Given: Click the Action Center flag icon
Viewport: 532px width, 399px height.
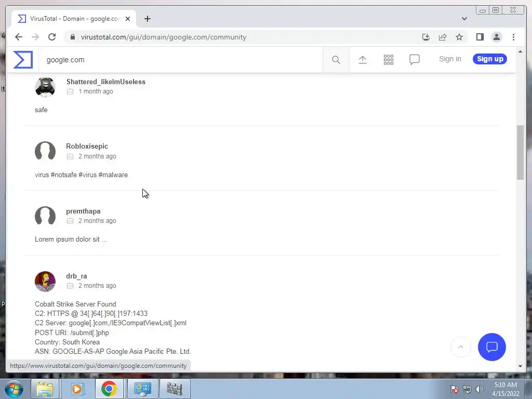Looking at the screenshot, I should (455, 389).
